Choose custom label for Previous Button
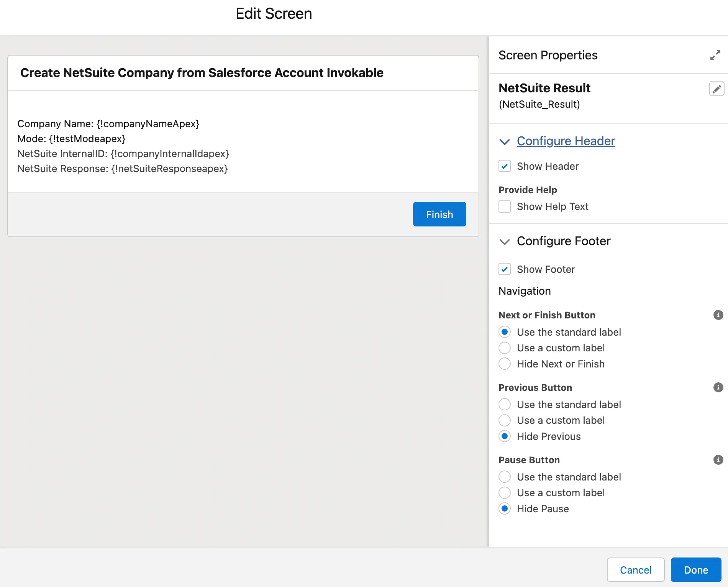The height and width of the screenshot is (587, 728). 505,420
